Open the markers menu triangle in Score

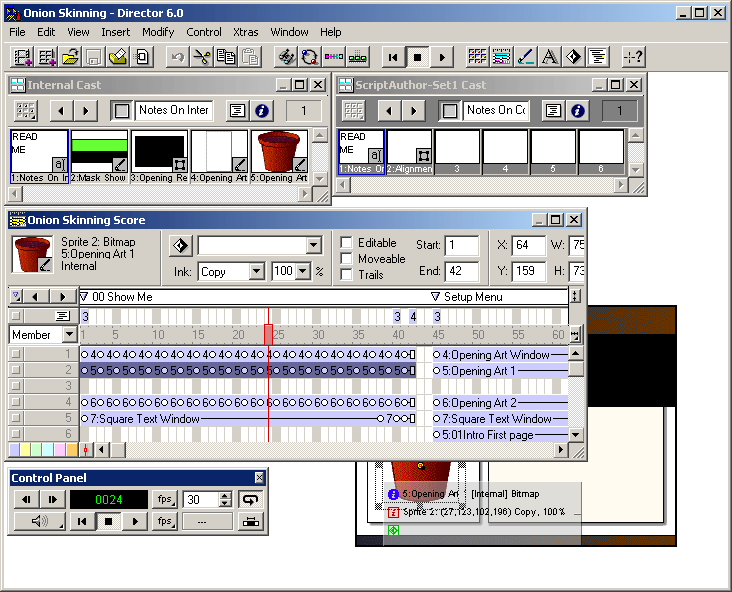click(x=16, y=296)
